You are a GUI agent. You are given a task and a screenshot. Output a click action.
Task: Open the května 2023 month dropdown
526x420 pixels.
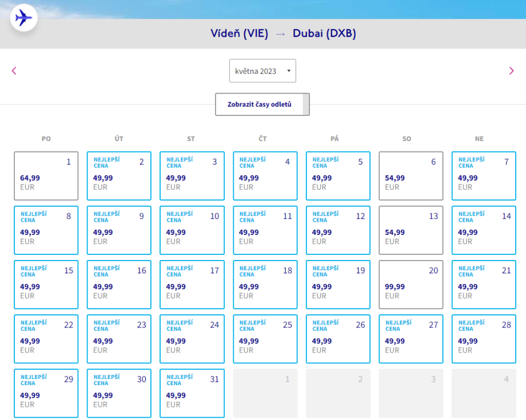click(262, 71)
